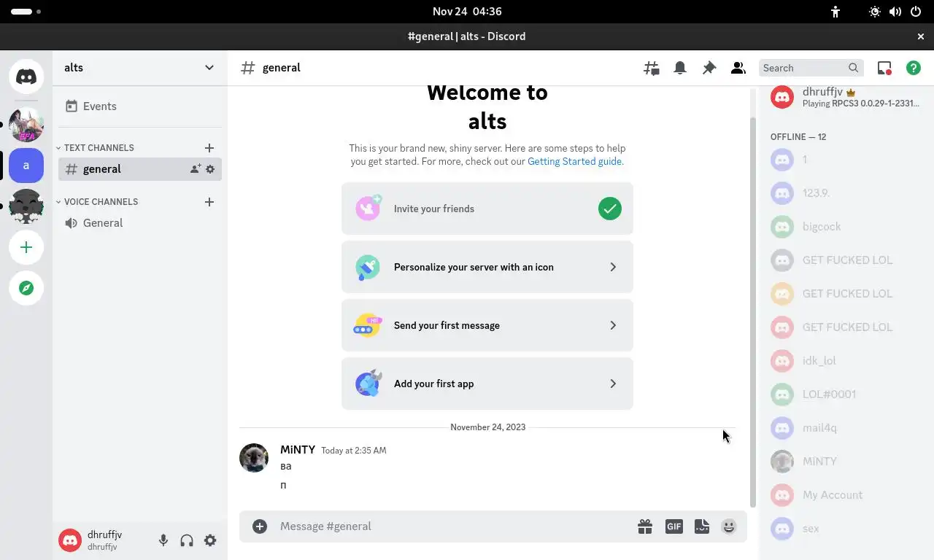Click Personalize your server with an icon
Viewport: 934px width, 560px height.
(487, 267)
